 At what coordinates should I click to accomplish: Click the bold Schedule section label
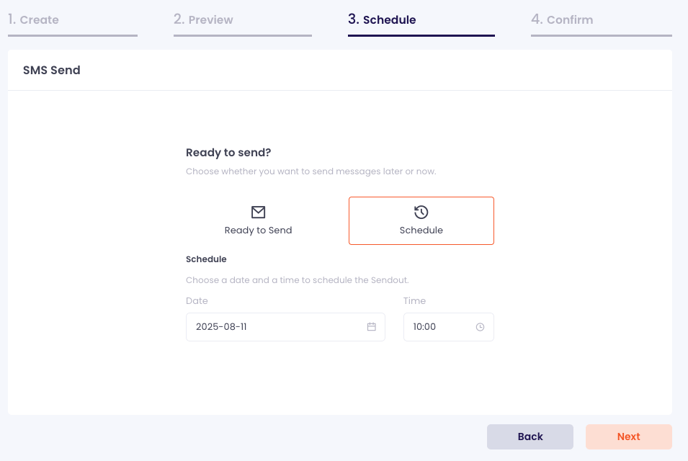point(206,259)
